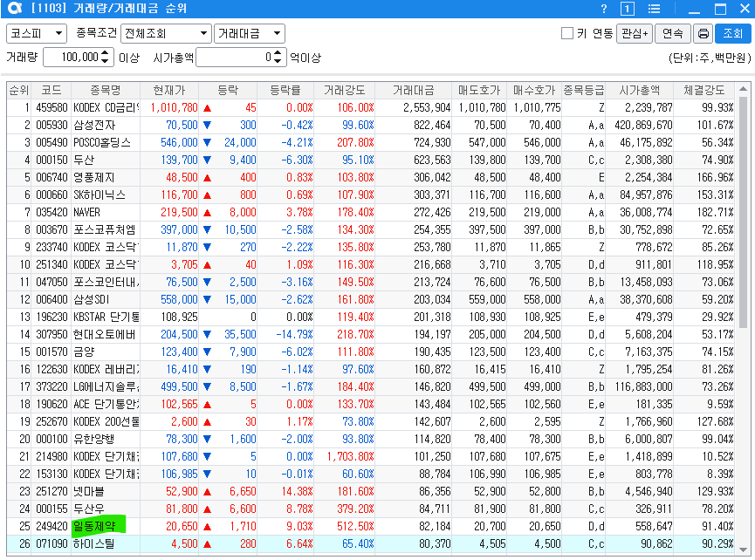Increase the 거래량 spinner value
This screenshot has width=755, height=560.
tap(106, 53)
